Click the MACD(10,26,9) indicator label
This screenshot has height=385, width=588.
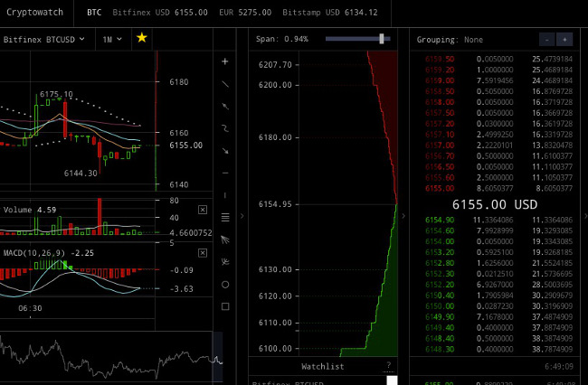point(48,253)
